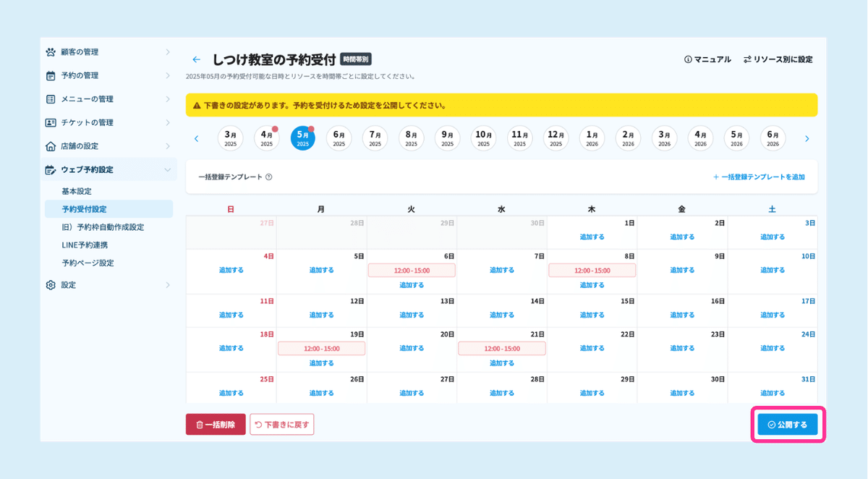
Task: Collapse the ウェブ予約設定 sidebar section
Action: [169, 169]
